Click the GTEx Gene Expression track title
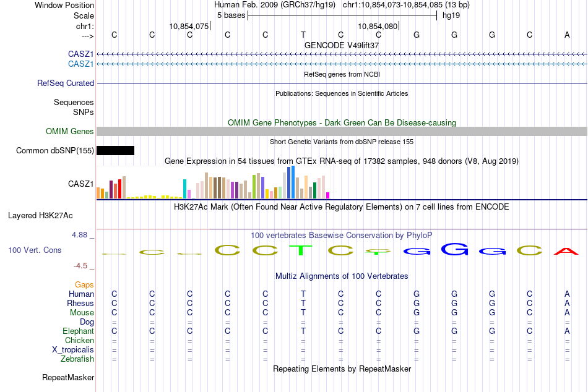The height and width of the screenshot is (392, 588). tap(342, 161)
